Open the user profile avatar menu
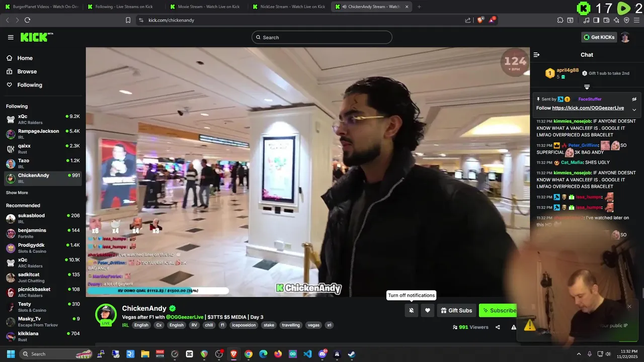 pos(625,37)
